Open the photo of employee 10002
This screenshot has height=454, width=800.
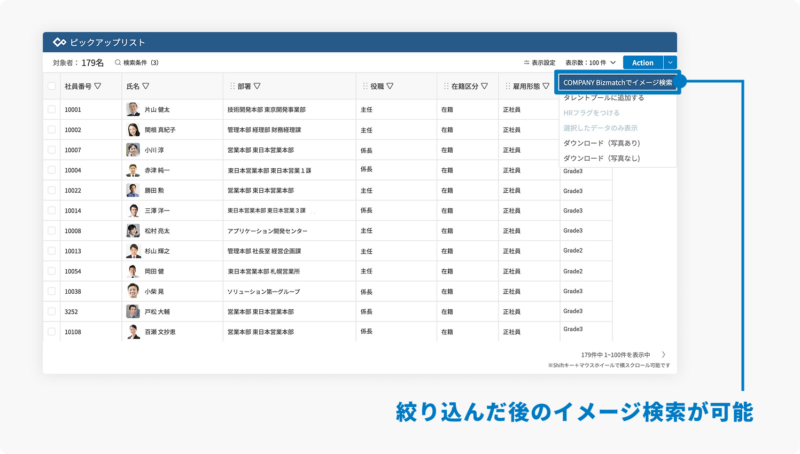pyautogui.click(x=133, y=130)
